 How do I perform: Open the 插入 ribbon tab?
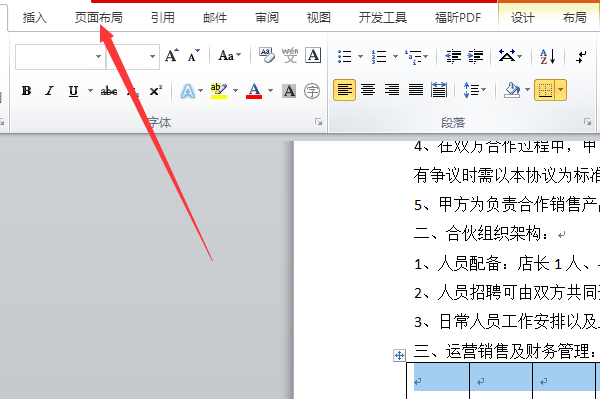(34, 18)
